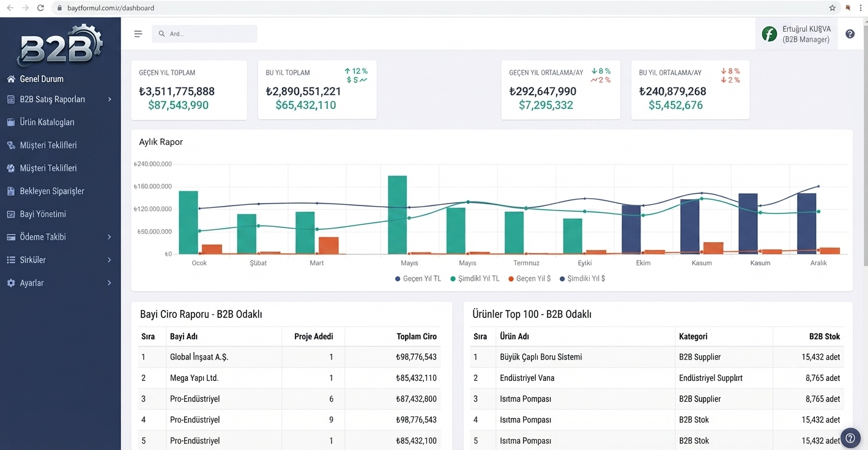Expand the Ödeme Takibi chevron
Viewport: 868px width, 450px height.
coord(109,237)
